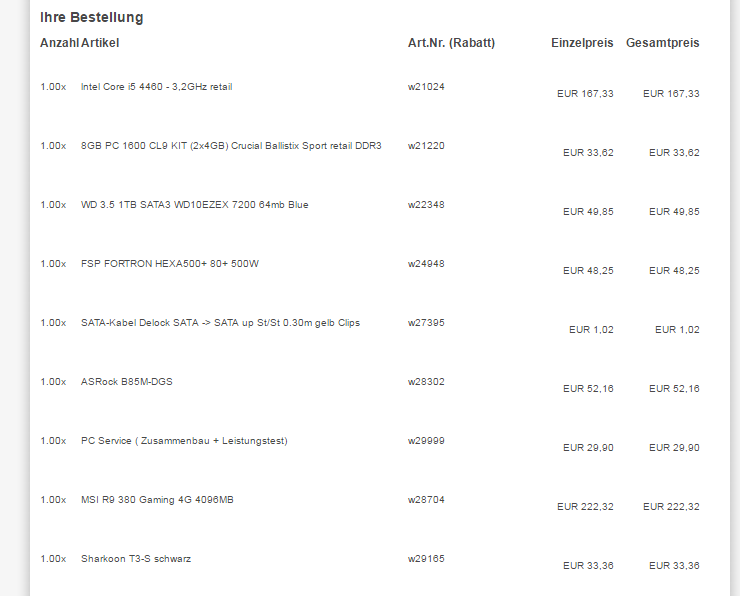The height and width of the screenshot is (596, 740).
Task: Click the PC Service Zusammenbau entry
Action: 184,441
